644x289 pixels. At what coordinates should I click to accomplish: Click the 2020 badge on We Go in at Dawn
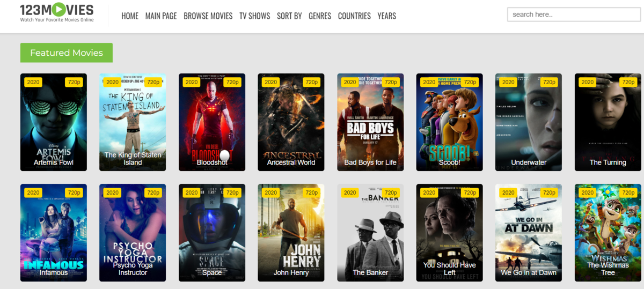click(508, 192)
